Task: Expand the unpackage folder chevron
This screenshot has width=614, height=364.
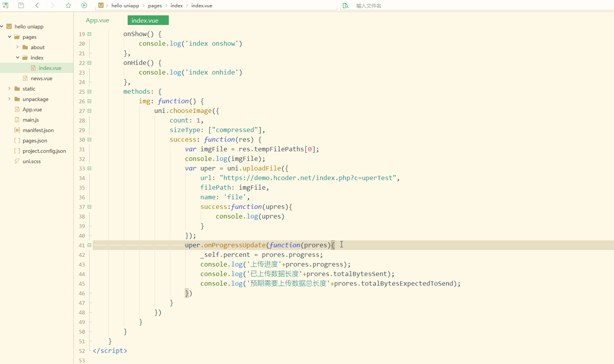Action: (9, 99)
